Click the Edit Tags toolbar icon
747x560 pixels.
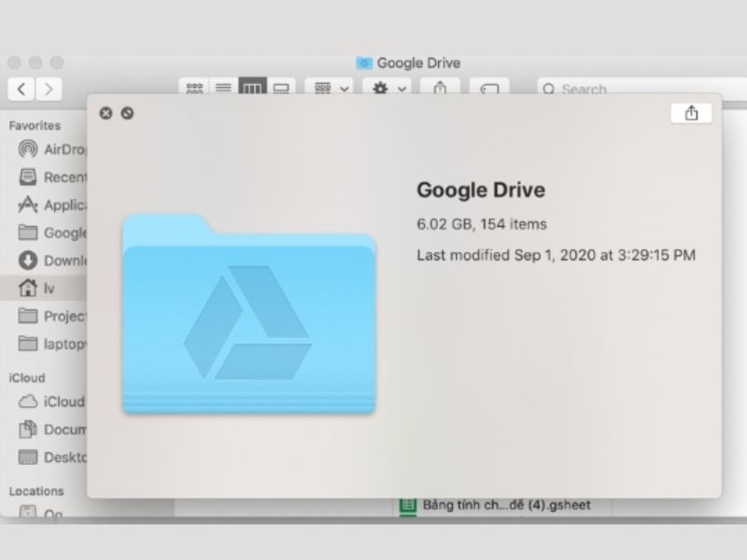489,87
